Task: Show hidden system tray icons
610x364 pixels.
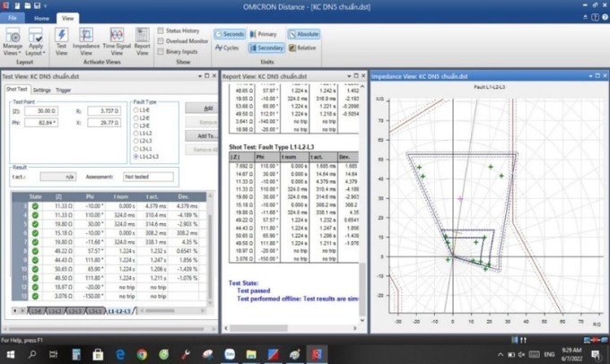Action: tap(501, 354)
